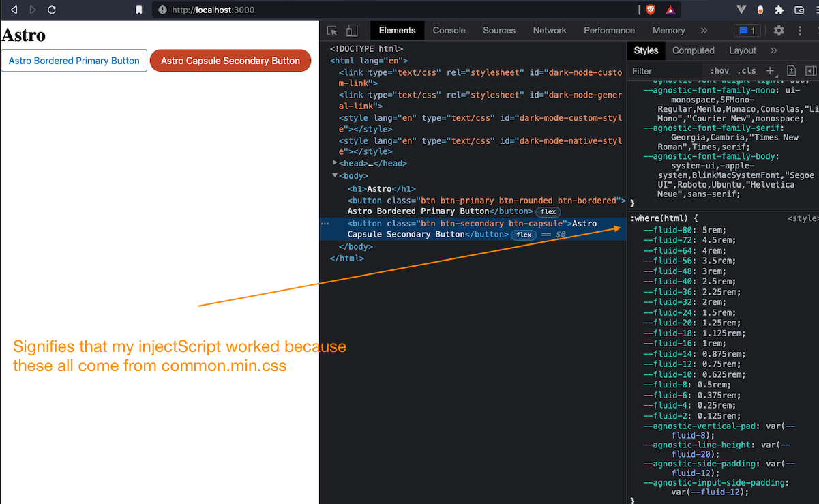Expand the head element node
This screenshot has width=819, height=504.
334,163
